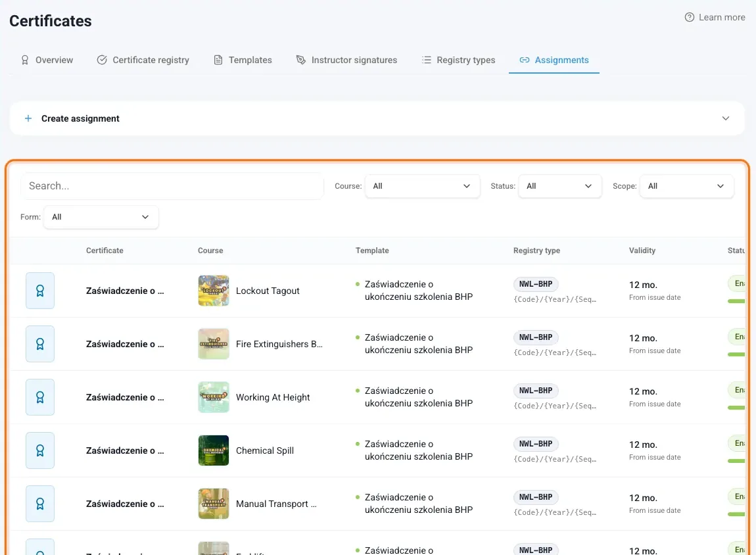Open the Manual Transport course thumbnail
The width and height of the screenshot is (756, 555).
coord(214,504)
